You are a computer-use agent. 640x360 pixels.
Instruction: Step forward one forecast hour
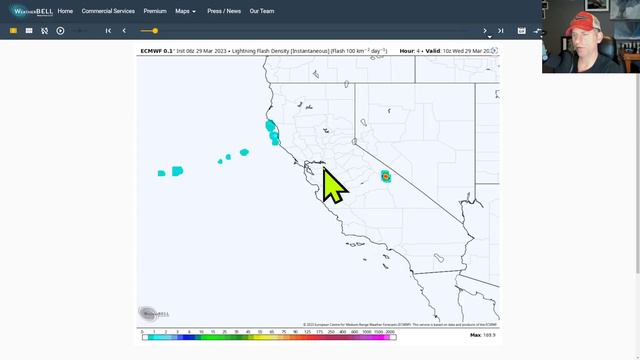[x=485, y=31]
